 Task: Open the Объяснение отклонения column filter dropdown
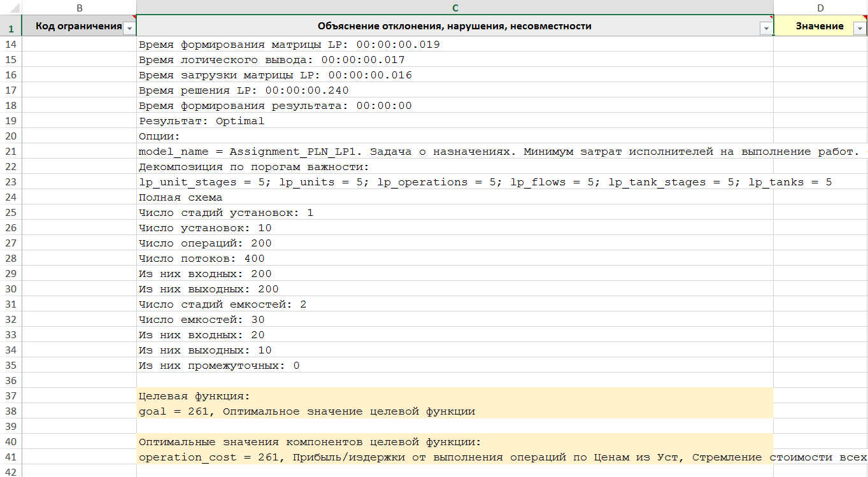(x=765, y=28)
